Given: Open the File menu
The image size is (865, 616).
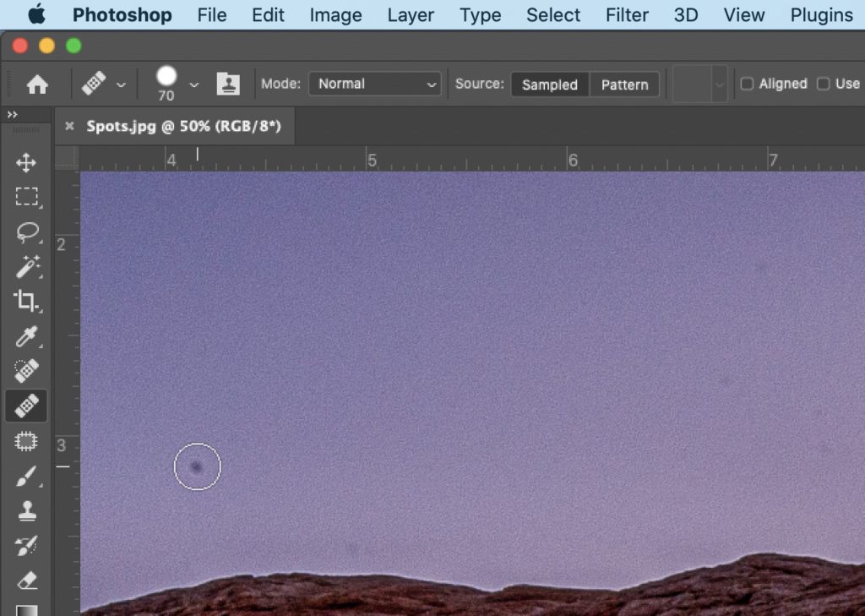Looking at the screenshot, I should pyautogui.click(x=212, y=15).
